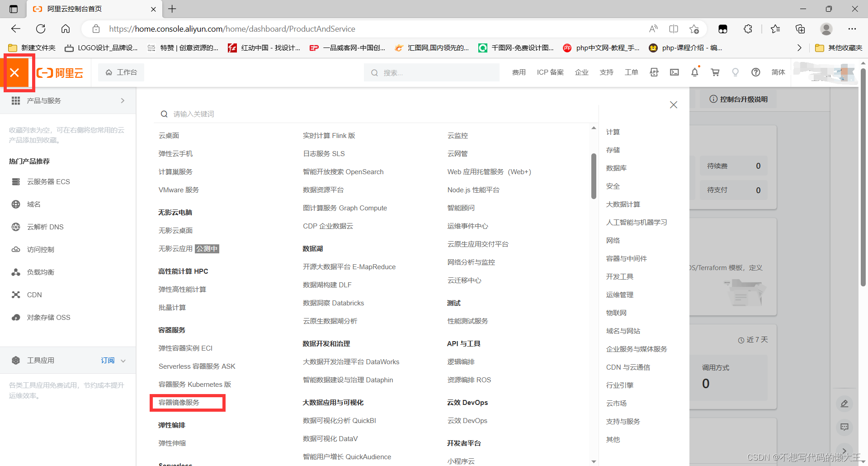The width and height of the screenshot is (868, 466).
Task: Open the help question mark icon
Action: click(x=756, y=72)
